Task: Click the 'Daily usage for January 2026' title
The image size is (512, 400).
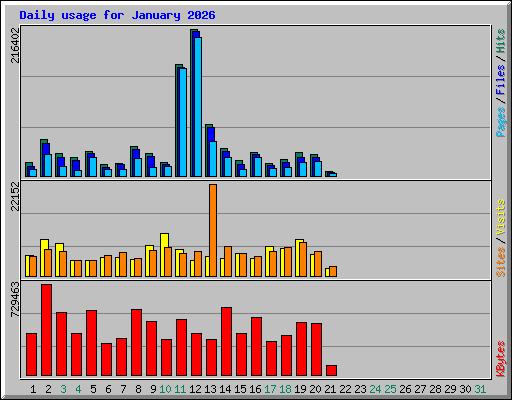Action: pos(117,15)
